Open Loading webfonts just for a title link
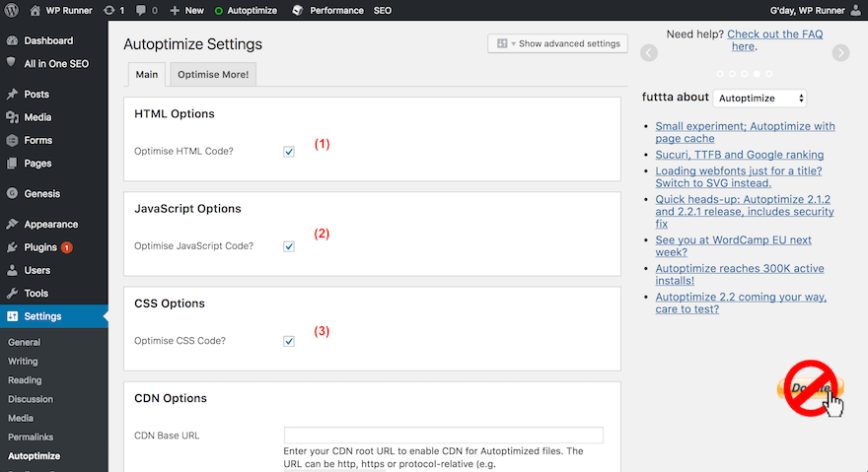The image size is (868, 472). 739,177
